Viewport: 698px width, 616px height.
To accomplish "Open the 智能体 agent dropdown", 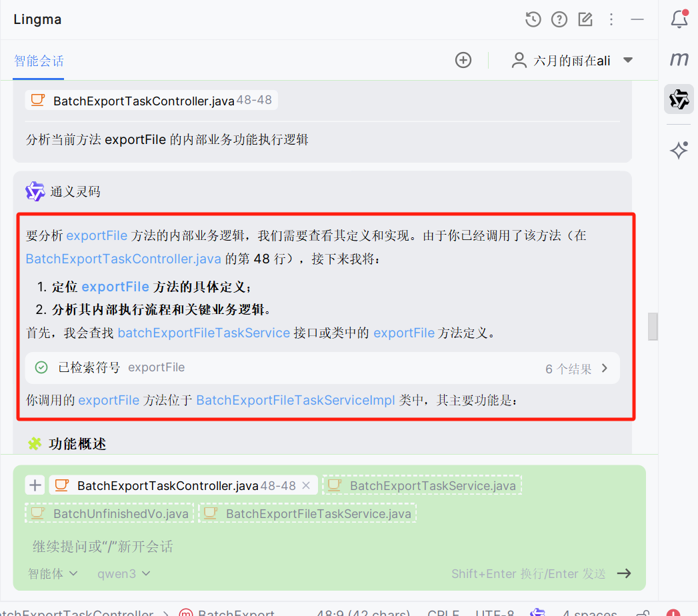I will coord(53,573).
